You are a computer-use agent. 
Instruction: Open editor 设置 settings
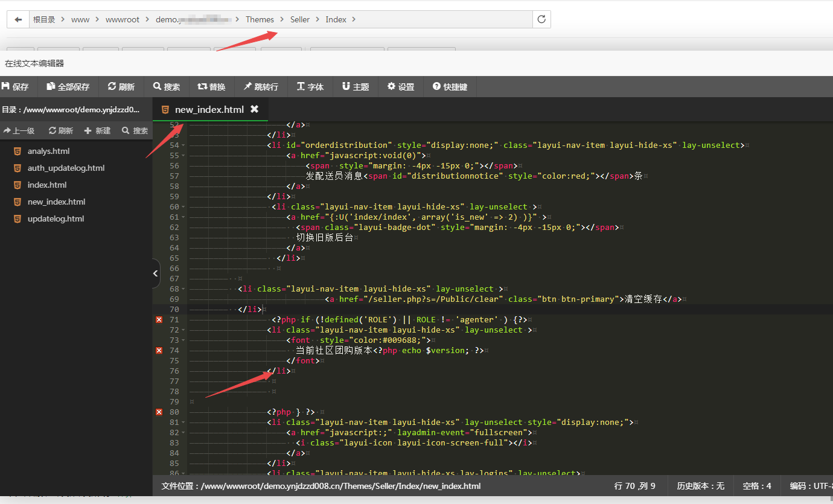401,87
